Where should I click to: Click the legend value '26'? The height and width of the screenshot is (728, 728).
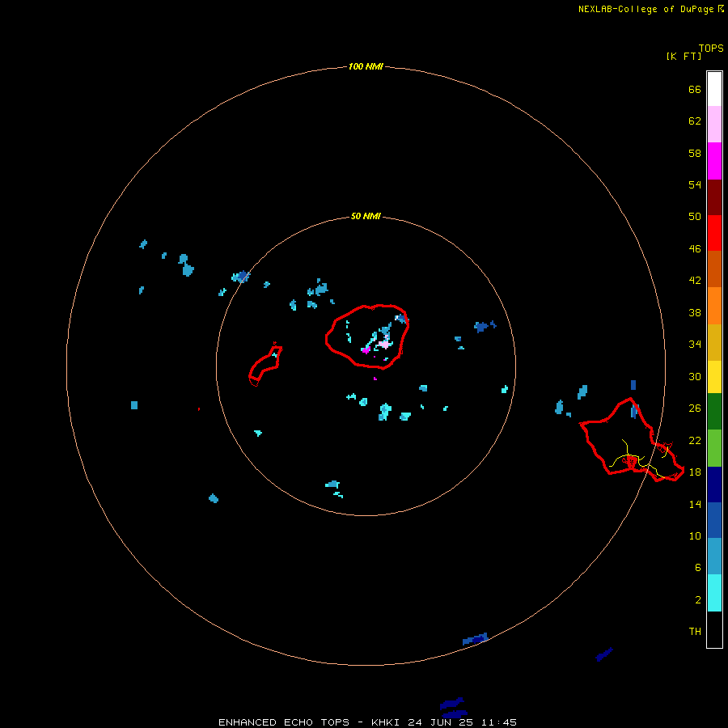tap(695, 408)
